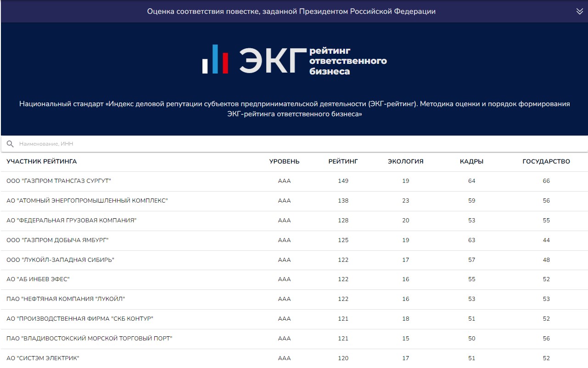This screenshot has width=588, height=368.
Task: Sort by ЭКОЛОГИЯ column header
Action: [x=406, y=162]
